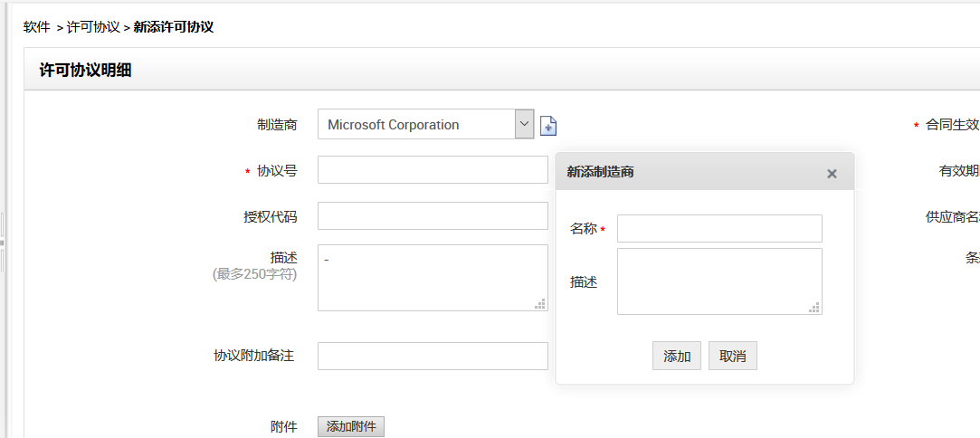The width and height of the screenshot is (980, 438).
Task: Close the 新添制造商 popup dialog
Action: tap(832, 174)
